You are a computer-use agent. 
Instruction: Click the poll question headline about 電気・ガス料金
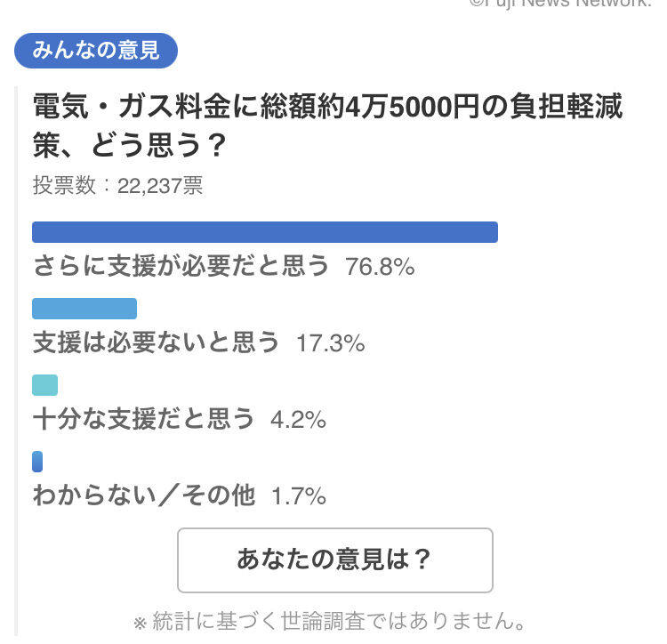click(x=327, y=125)
